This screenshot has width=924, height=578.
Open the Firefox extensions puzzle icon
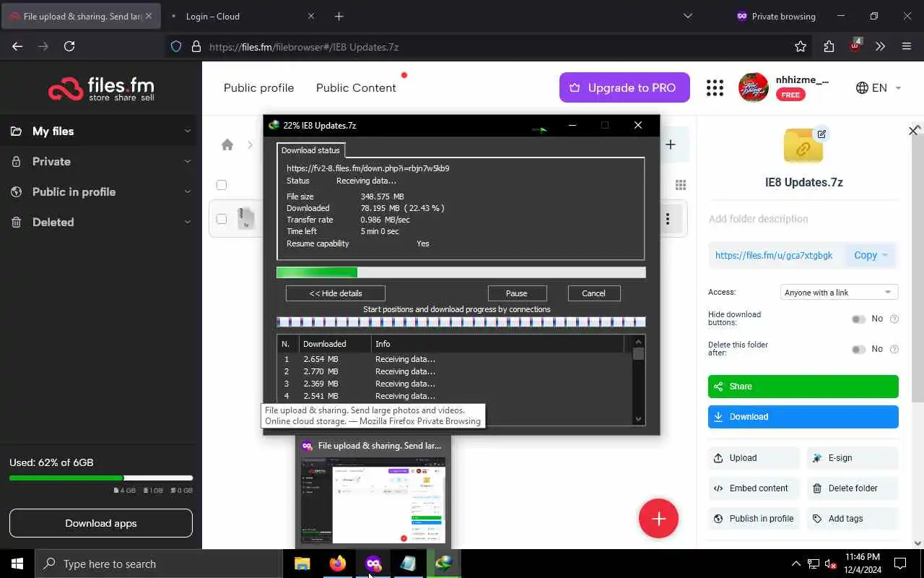829,46
